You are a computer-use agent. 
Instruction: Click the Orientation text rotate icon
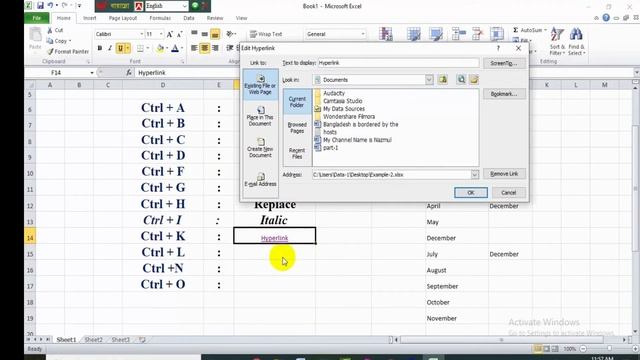coord(230,34)
